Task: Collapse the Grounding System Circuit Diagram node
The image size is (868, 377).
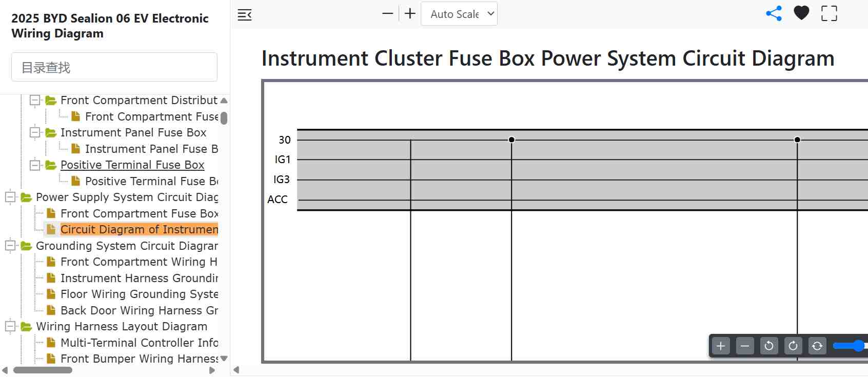Action: point(10,246)
